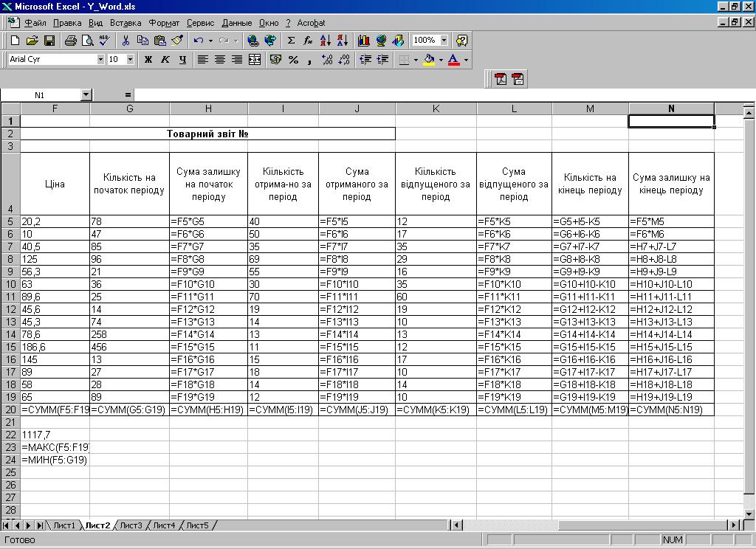
Task: Click the horizontal scrollbar left arrow
Action: tap(456, 525)
